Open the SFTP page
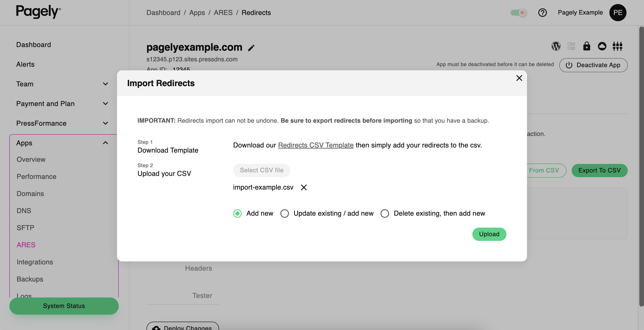Screen dimensions: 644x330 (25, 228)
